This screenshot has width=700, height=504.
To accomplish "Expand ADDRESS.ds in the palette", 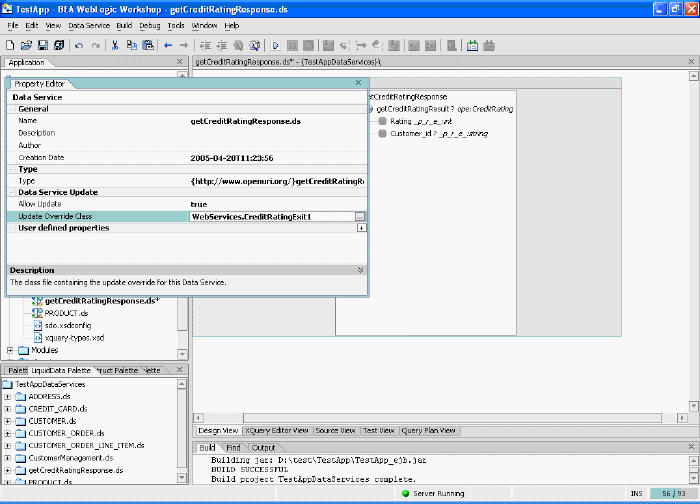I will pos(8,396).
